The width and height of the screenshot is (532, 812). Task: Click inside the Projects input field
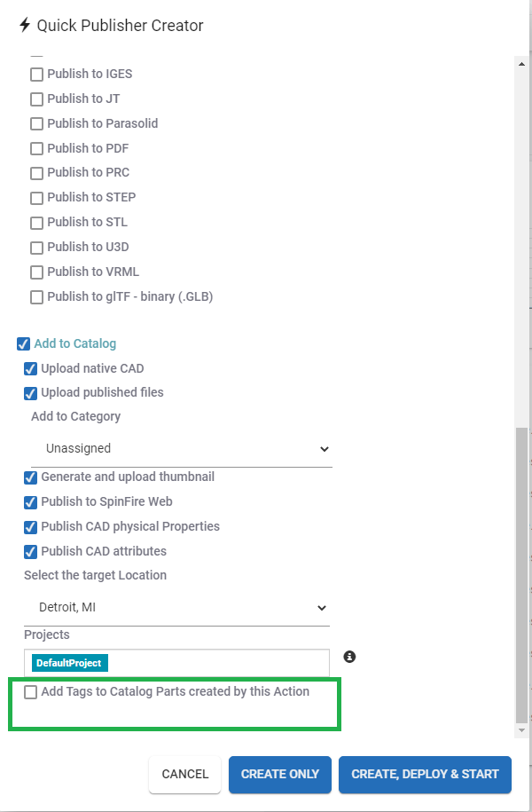pos(217,663)
